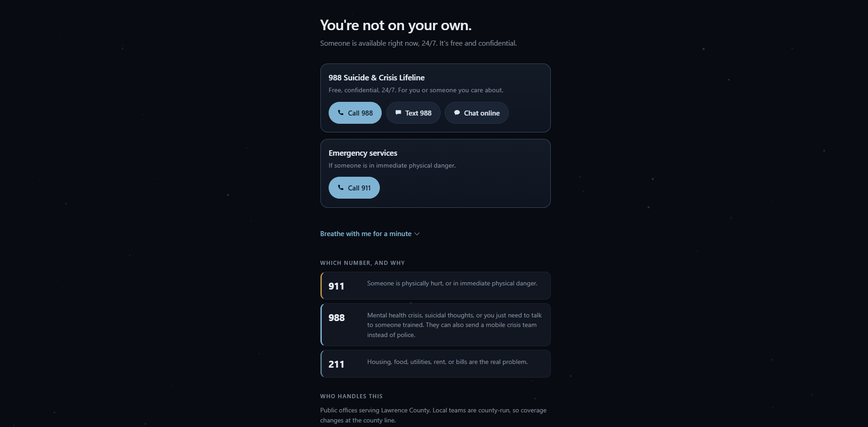Click the speech bubble icon on Chat online
Image resolution: width=868 pixels, height=427 pixels.
[457, 112]
